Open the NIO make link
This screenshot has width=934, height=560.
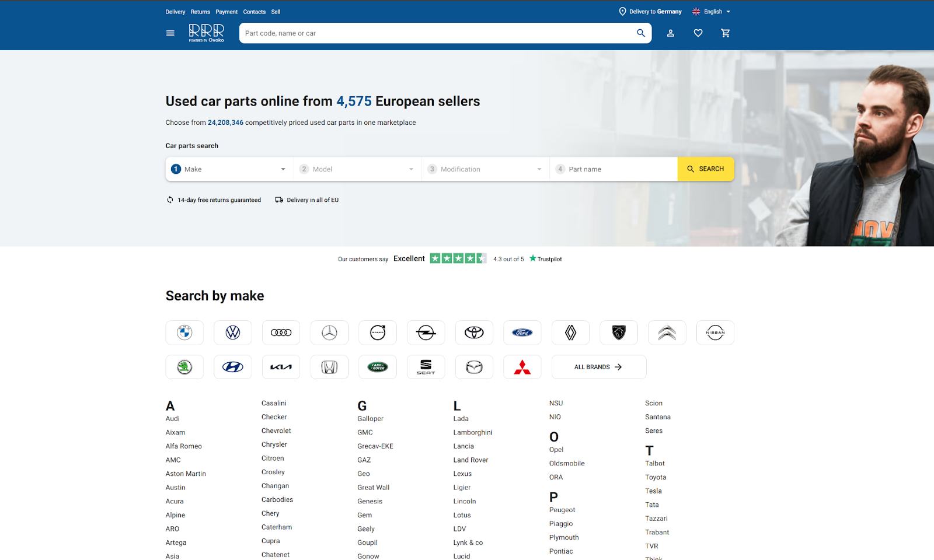(x=555, y=417)
